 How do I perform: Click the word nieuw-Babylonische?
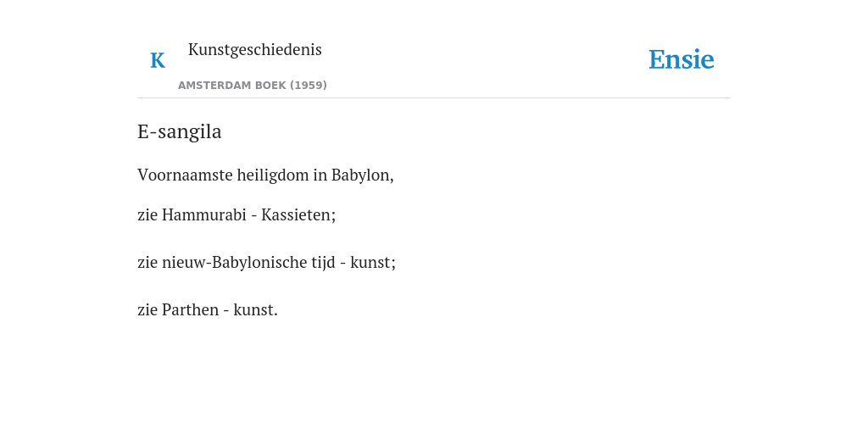pyautogui.click(x=235, y=263)
